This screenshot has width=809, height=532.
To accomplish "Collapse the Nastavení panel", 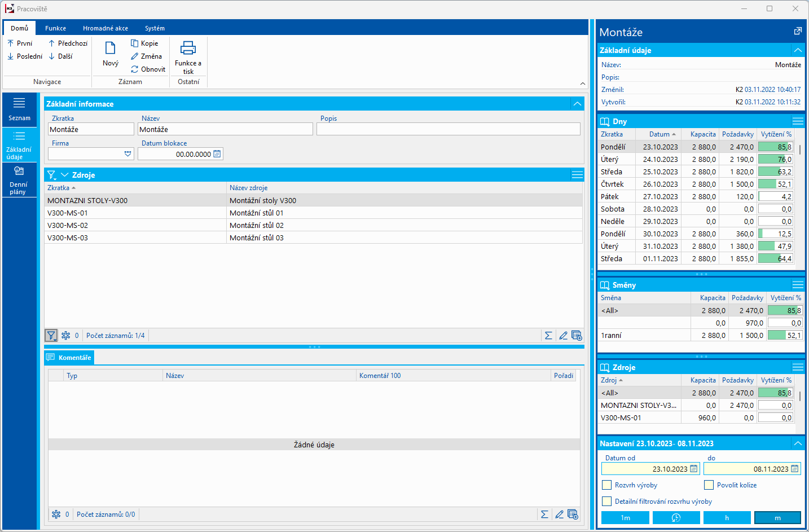I will click(798, 444).
